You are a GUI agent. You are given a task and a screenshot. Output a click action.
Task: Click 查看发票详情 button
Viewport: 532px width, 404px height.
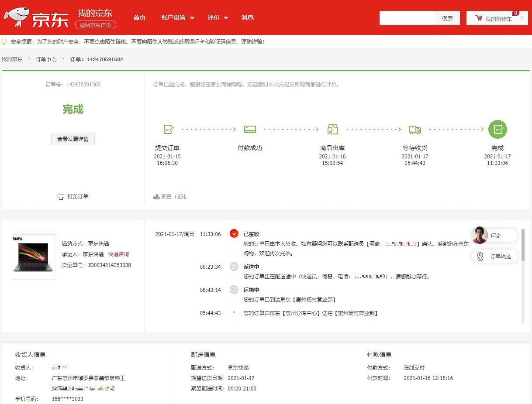73,139
